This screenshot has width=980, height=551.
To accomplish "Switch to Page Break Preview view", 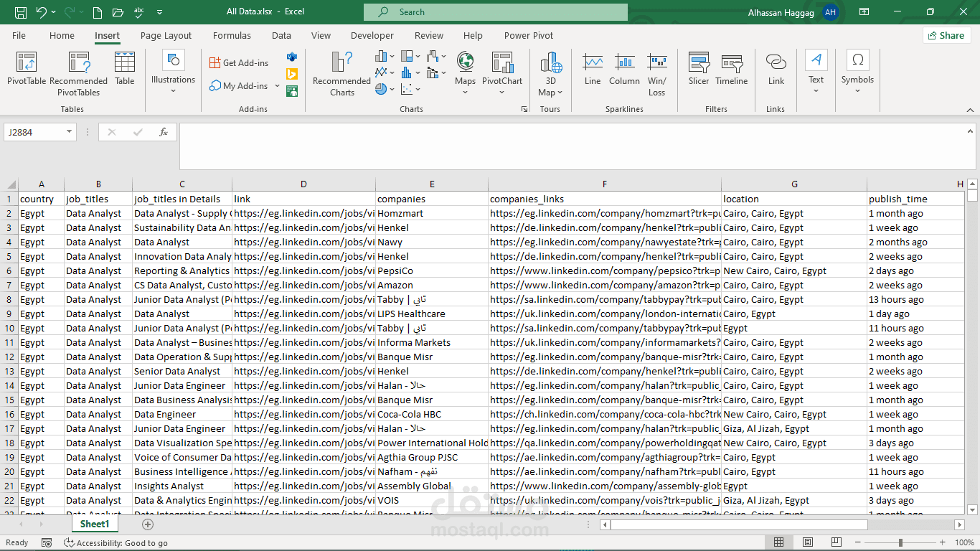I will pos(837,542).
